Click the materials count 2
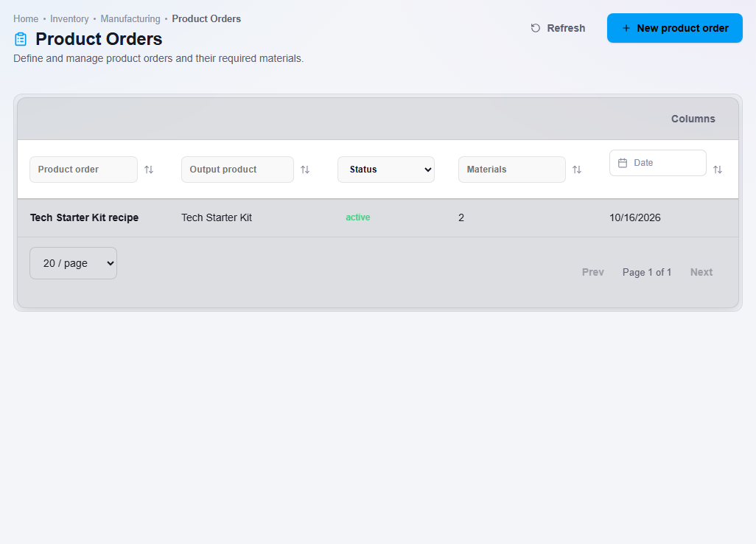 (x=461, y=217)
